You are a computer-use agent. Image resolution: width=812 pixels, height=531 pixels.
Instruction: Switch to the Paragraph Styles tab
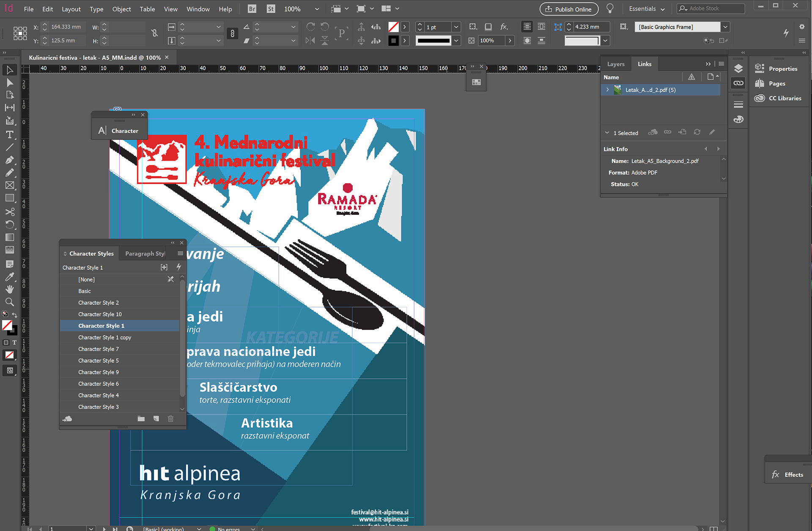coord(145,254)
